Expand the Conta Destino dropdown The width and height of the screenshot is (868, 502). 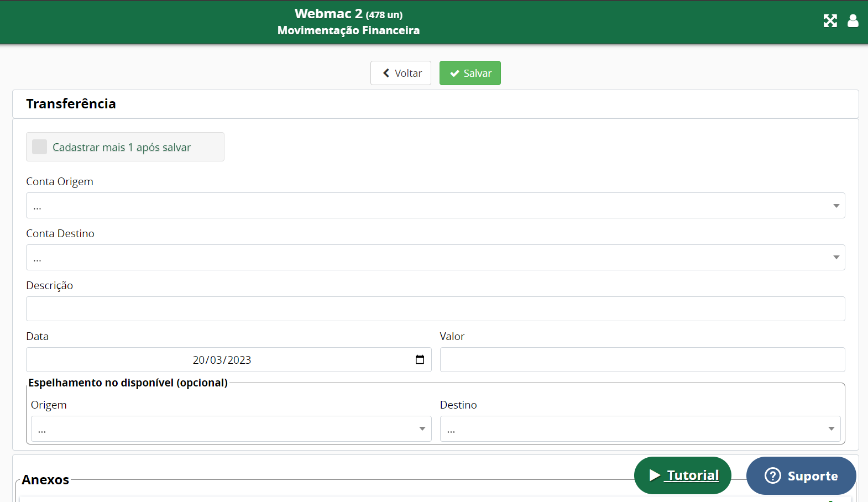coord(435,258)
